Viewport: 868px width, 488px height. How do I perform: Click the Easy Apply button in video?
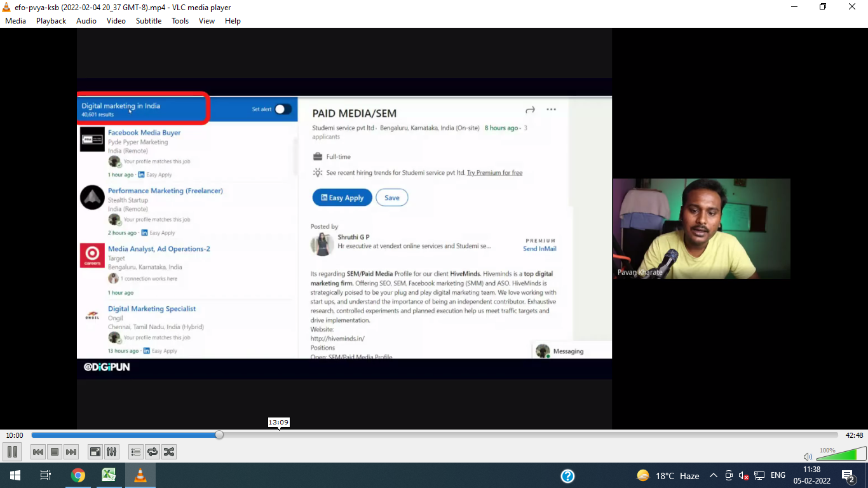(342, 198)
